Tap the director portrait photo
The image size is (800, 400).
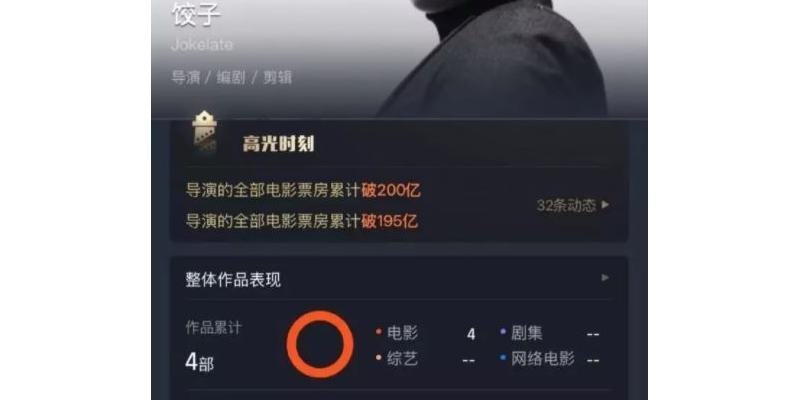[492, 57]
